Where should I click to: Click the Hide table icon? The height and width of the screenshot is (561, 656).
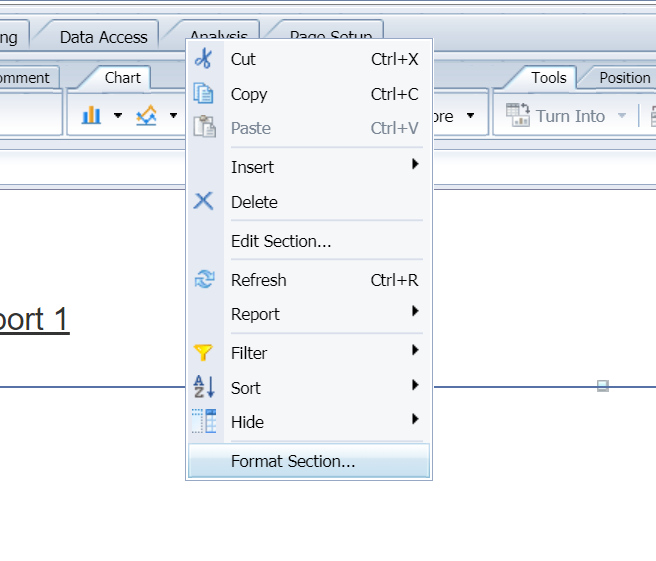coord(204,422)
